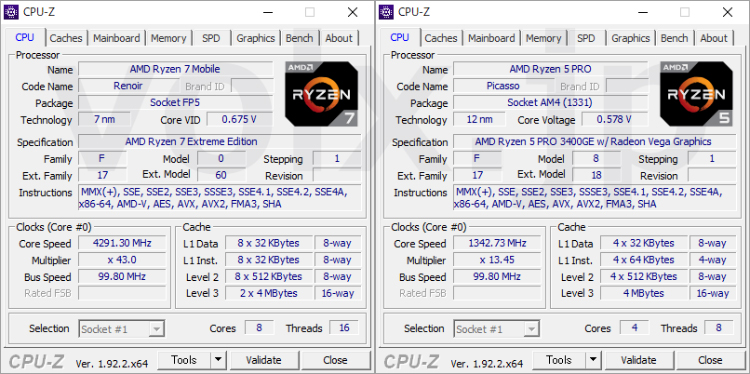
Task: Open Mainboard tab in left CPU-Z window
Action: coord(117,38)
